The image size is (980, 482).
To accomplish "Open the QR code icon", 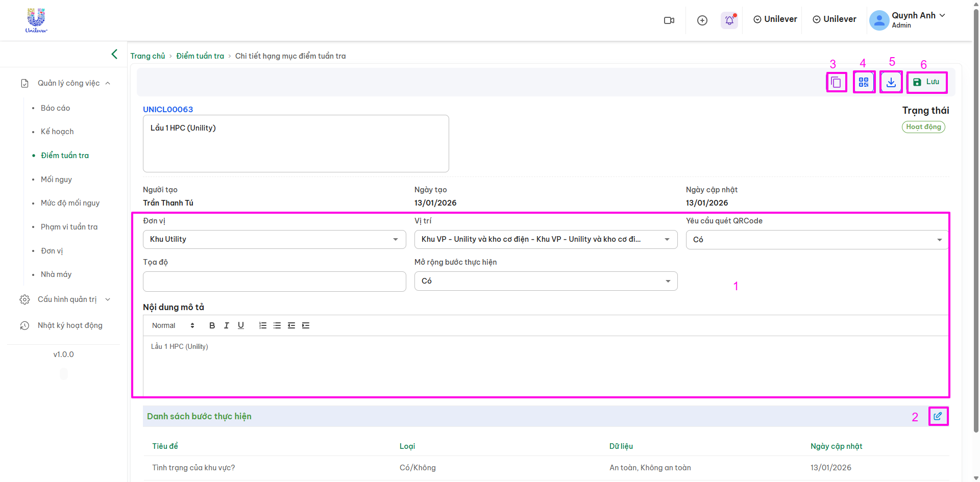I will click(864, 82).
